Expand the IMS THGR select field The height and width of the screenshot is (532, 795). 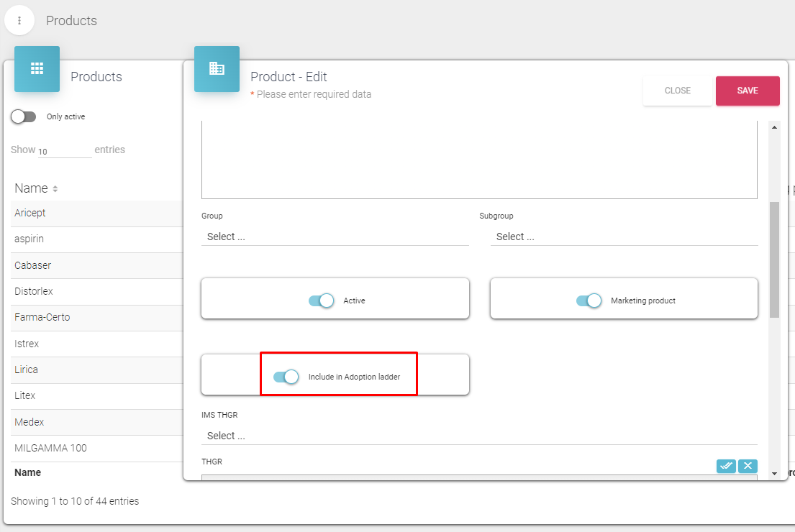click(478, 436)
